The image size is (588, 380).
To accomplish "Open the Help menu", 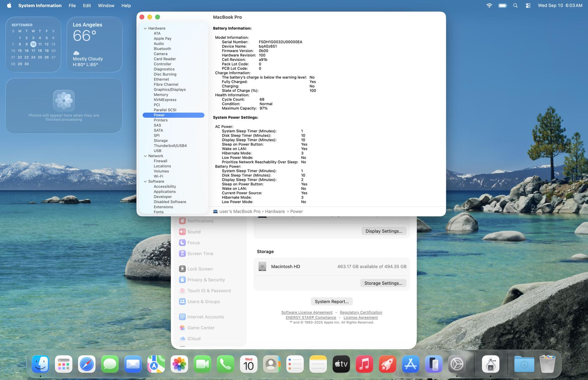I will click(126, 5).
